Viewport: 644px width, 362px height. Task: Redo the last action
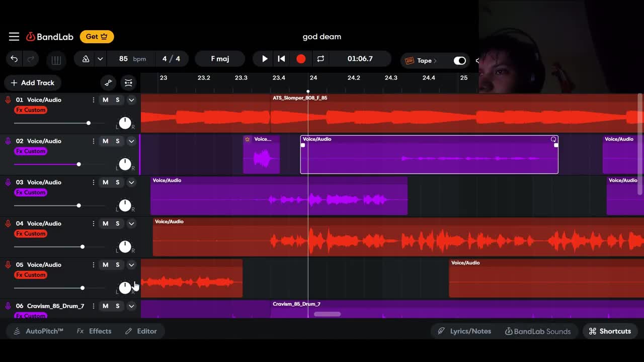[x=31, y=59]
